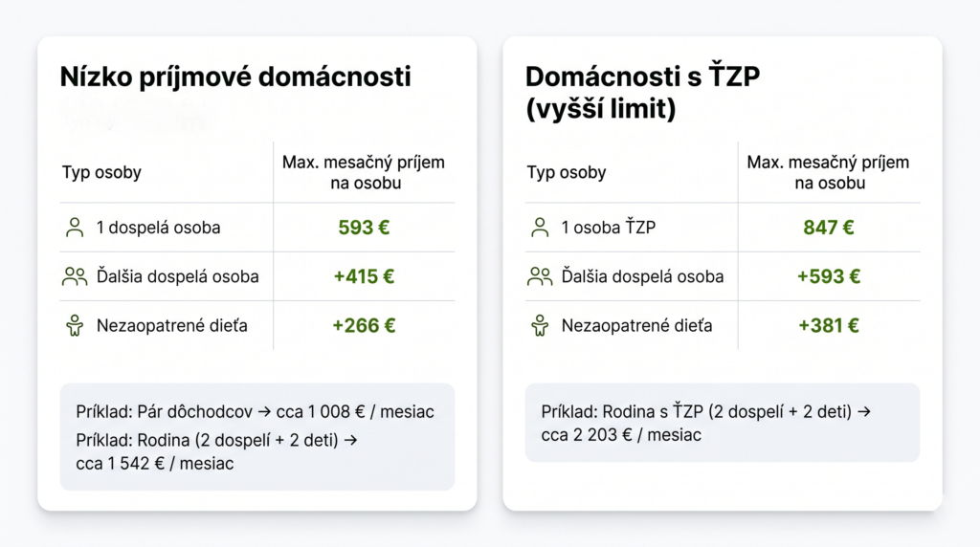
Task: Click the two-person icon beside Ďalšia dospelá osoba in left table
Action: [x=74, y=276]
